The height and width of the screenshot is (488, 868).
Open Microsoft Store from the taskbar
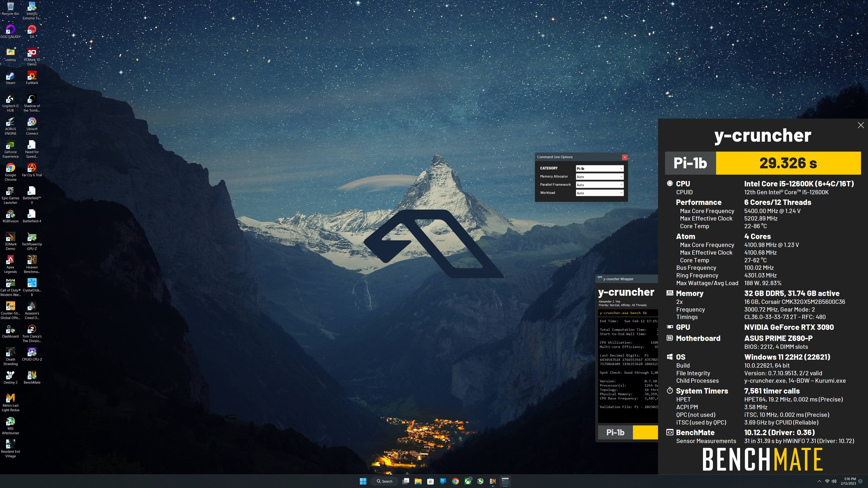(x=431, y=481)
